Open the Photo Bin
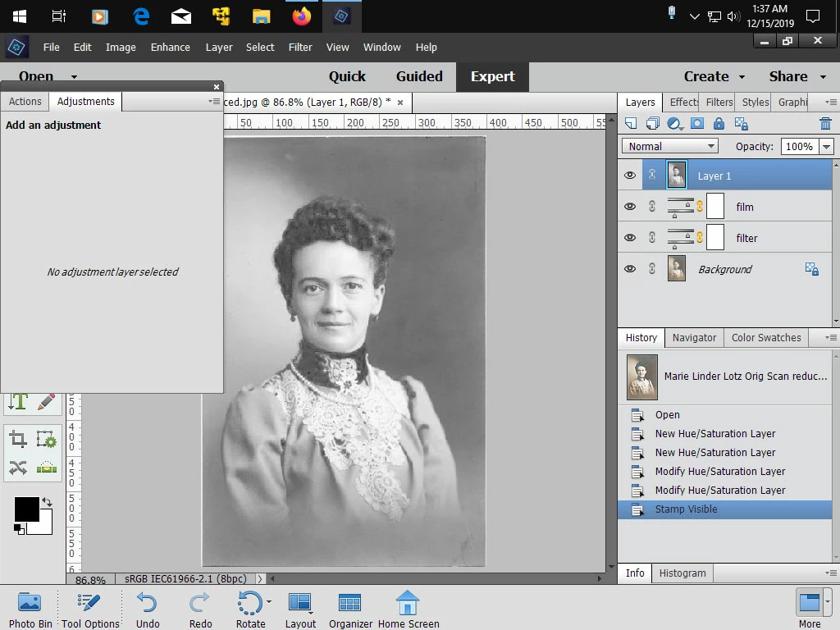This screenshot has height=630, width=840. point(30,609)
